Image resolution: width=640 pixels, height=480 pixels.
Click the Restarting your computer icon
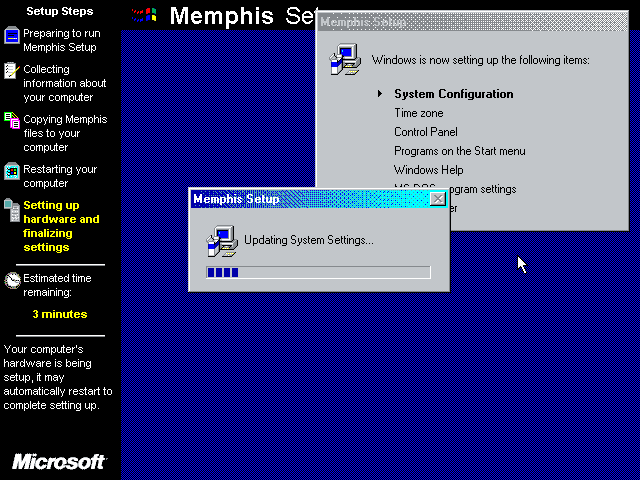tap(12, 171)
